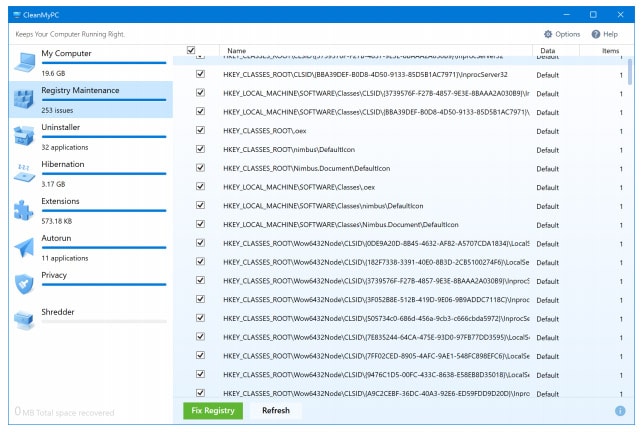Open the Extensions section
642x432 pixels.
coord(90,210)
